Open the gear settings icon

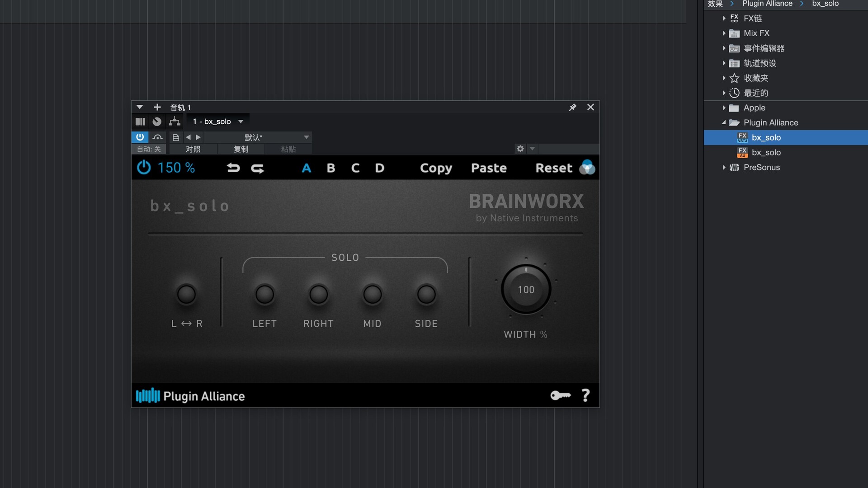click(x=520, y=149)
